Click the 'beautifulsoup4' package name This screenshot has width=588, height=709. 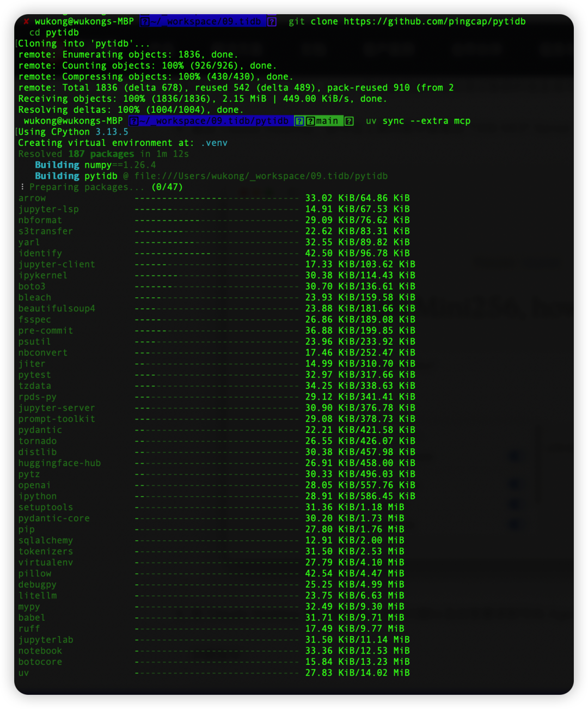[57, 308]
